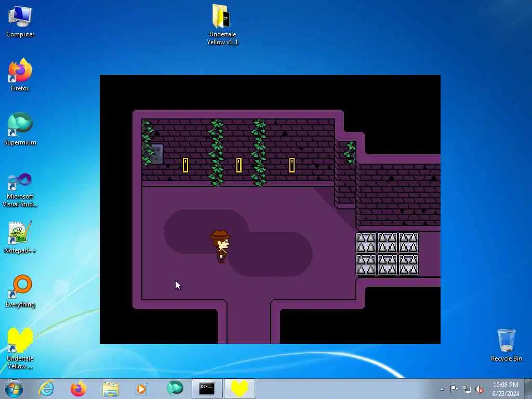Screen dimensions: 532x399
Task: Click the Show Desktop strip
Action: [x=528, y=389]
